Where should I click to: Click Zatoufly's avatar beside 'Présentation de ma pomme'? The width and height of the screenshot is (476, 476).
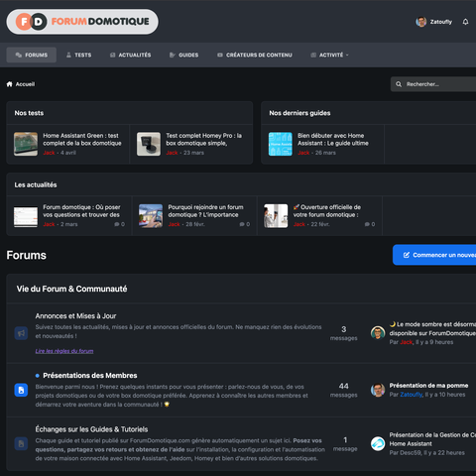378,390
